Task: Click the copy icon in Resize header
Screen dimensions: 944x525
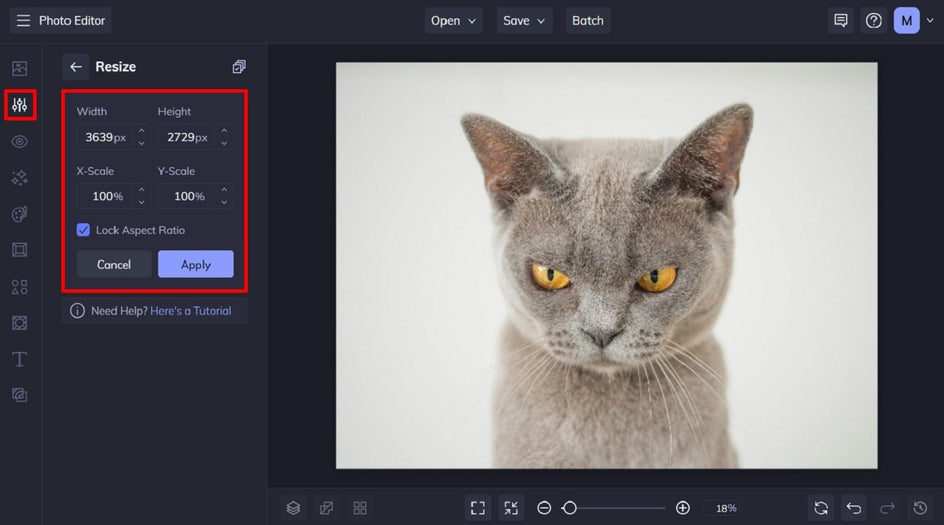Action: coord(239,67)
